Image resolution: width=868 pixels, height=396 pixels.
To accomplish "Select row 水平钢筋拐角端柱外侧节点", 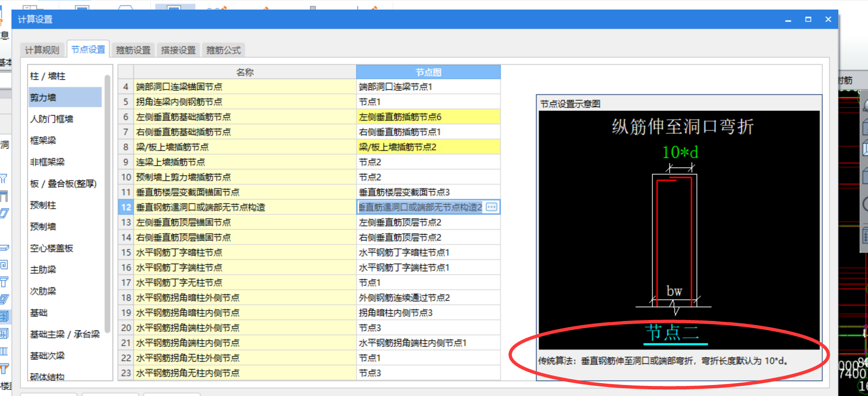I will pos(245,328).
